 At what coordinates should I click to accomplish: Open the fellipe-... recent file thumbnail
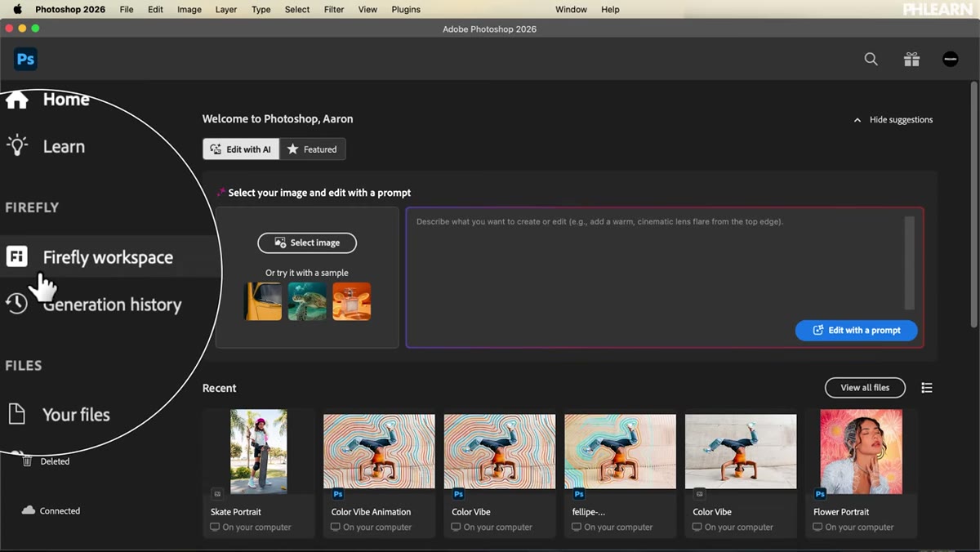(x=620, y=452)
